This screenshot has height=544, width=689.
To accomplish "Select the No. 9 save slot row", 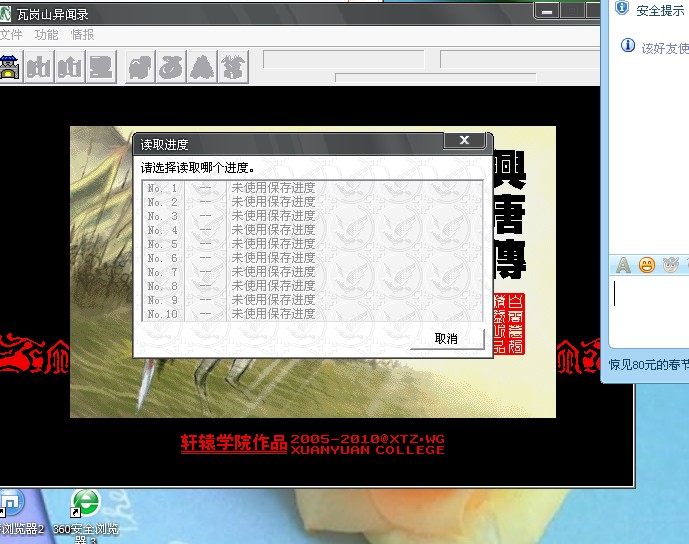I will click(312, 300).
